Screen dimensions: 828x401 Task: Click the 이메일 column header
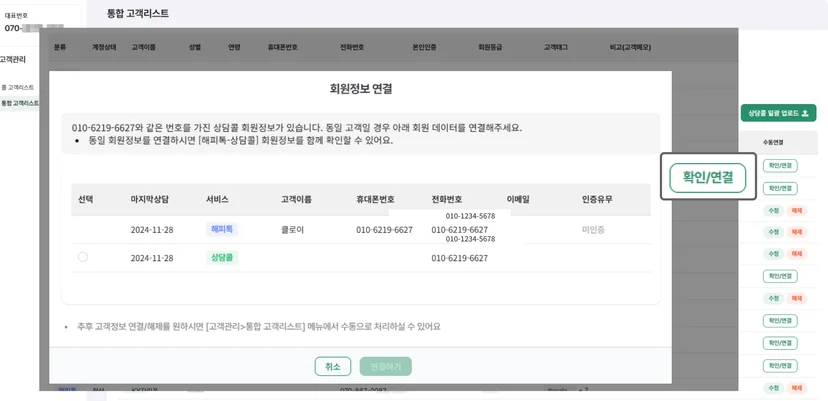click(518, 199)
